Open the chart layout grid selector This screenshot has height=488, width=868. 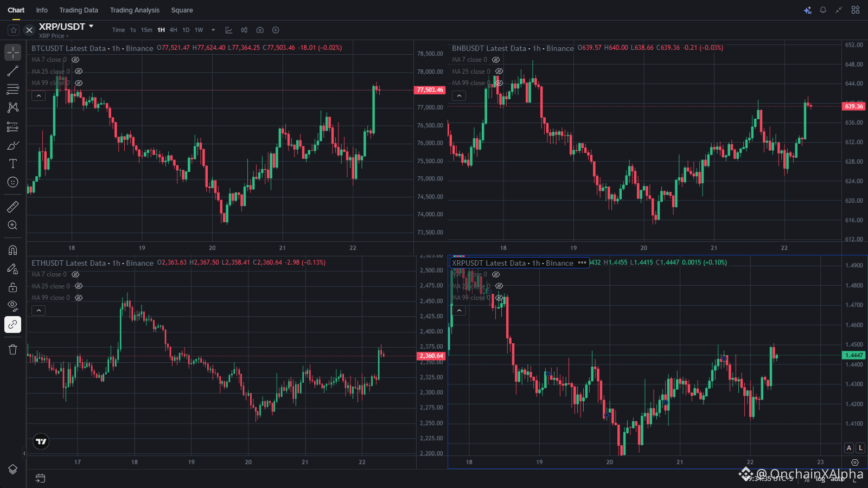[x=856, y=10]
